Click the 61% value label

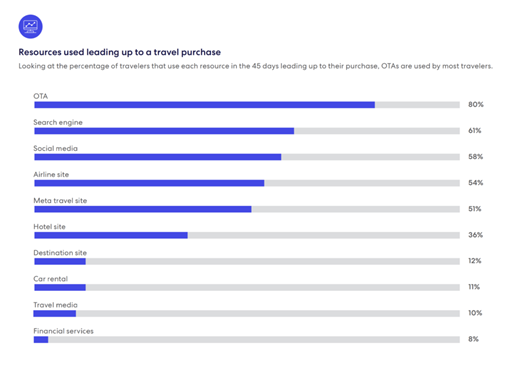(475, 131)
